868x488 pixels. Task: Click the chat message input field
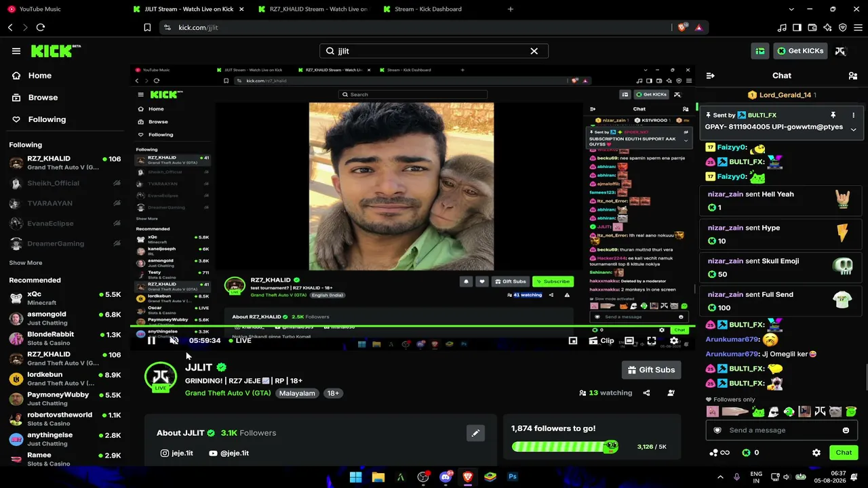pyautogui.click(x=780, y=430)
